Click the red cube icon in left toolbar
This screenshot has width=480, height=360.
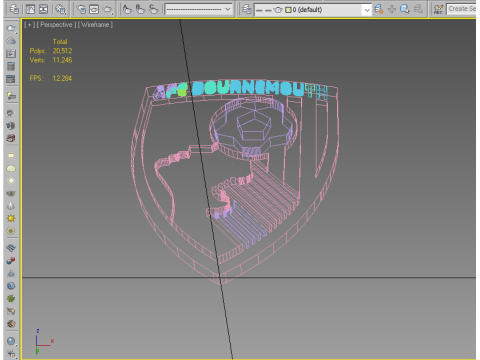[11, 138]
